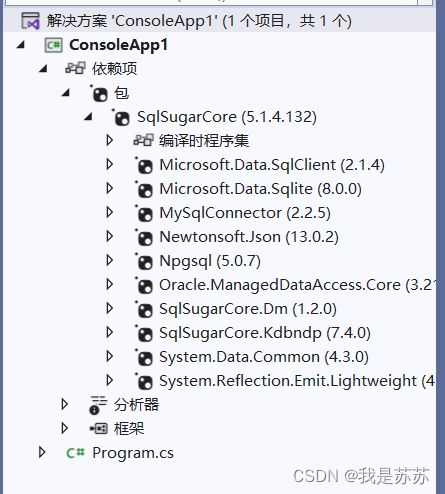Select the 包 label
This screenshot has height=494, width=445.
point(121,93)
